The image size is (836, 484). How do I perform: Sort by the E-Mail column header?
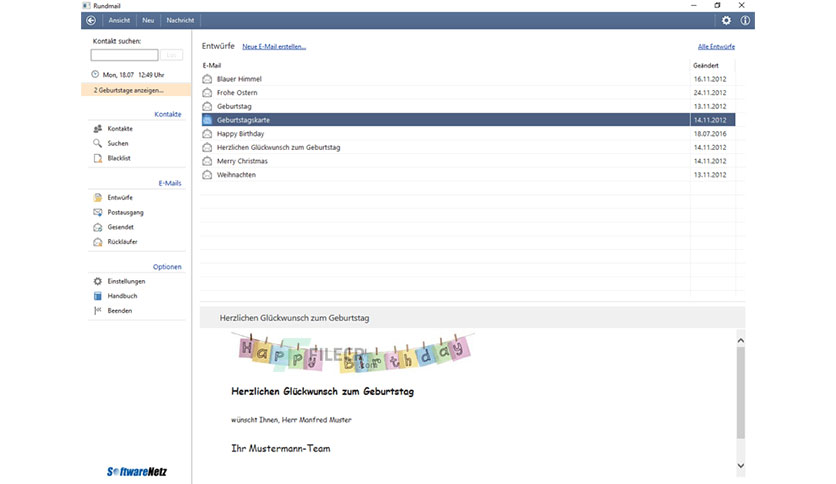click(x=212, y=66)
